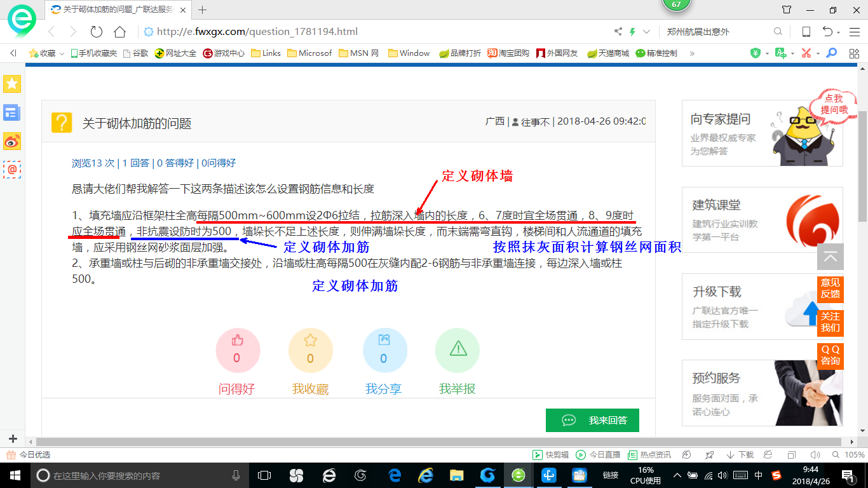Expand dropdown arrow beside scissors icon

(x=818, y=54)
